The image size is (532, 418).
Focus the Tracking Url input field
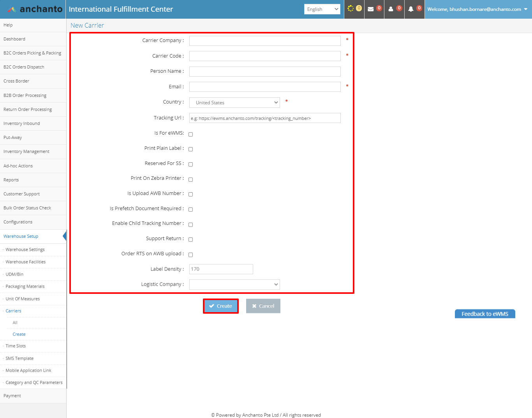pos(265,118)
